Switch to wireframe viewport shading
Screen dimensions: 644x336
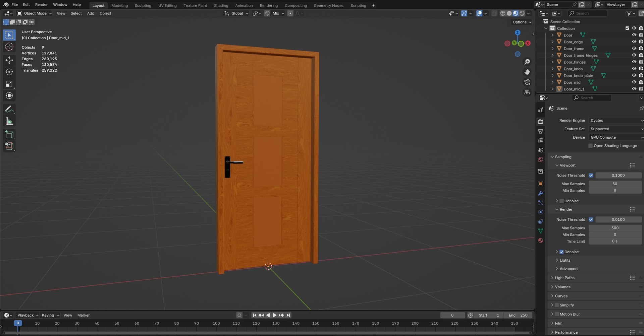click(502, 13)
